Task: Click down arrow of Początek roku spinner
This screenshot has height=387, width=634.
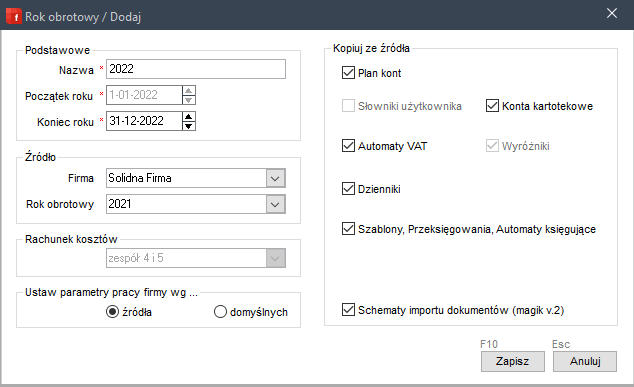Action: (189, 100)
